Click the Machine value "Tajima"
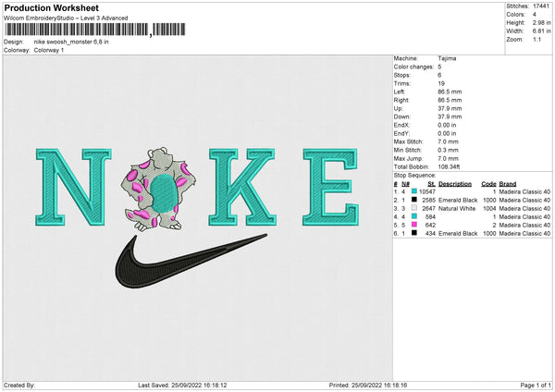This screenshot has width=555, height=392. click(447, 58)
